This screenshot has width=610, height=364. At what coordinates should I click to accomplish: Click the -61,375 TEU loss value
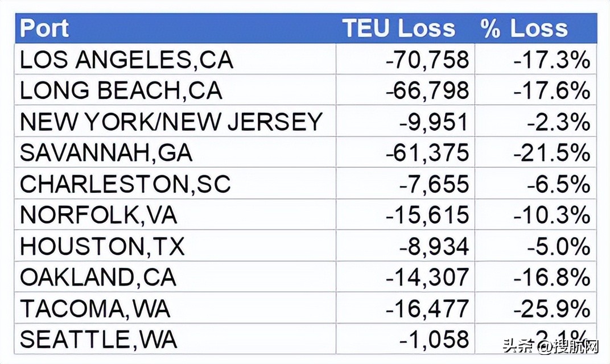427,153
